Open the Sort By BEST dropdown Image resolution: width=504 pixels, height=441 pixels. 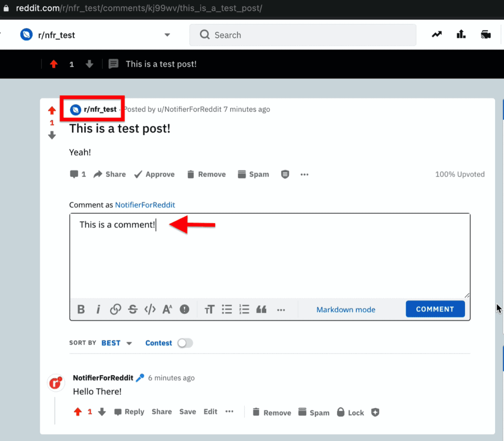point(116,343)
